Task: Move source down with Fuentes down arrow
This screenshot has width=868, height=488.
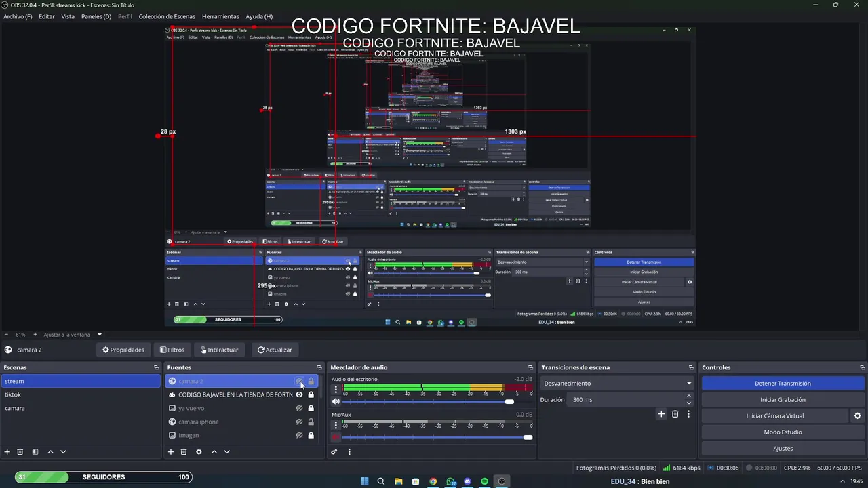Action: tap(227, 452)
